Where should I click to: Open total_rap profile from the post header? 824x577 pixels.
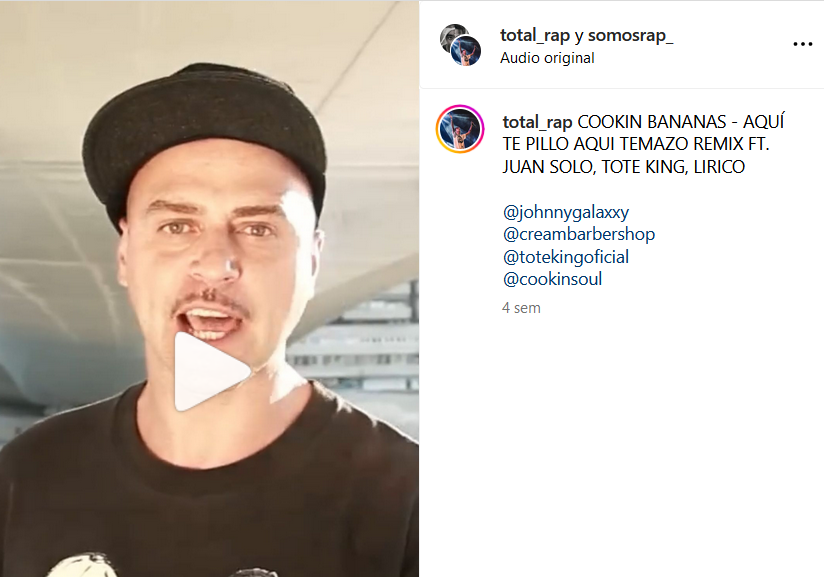tap(535, 35)
